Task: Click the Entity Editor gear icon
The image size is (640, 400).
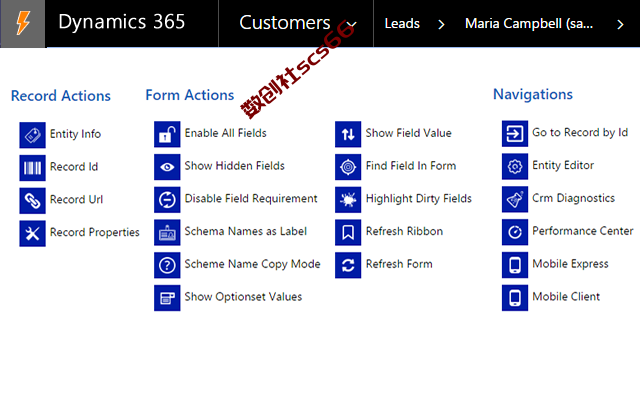Action: coord(515,166)
